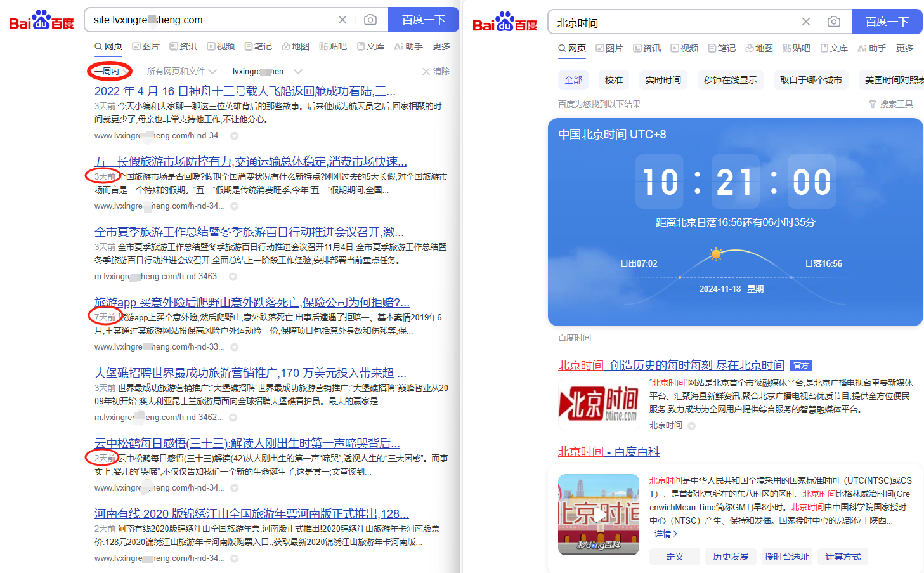Open 旅游app买意外险 result link
924x573 pixels.
click(252, 303)
